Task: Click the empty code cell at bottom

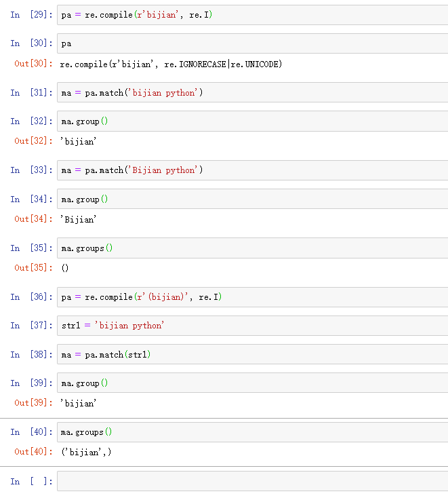Action: [x=251, y=482]
